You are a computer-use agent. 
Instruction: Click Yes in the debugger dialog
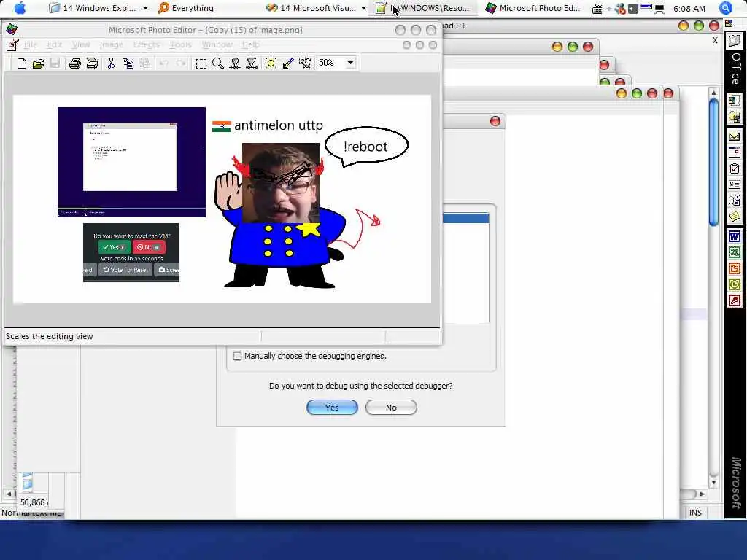(332, 408)
